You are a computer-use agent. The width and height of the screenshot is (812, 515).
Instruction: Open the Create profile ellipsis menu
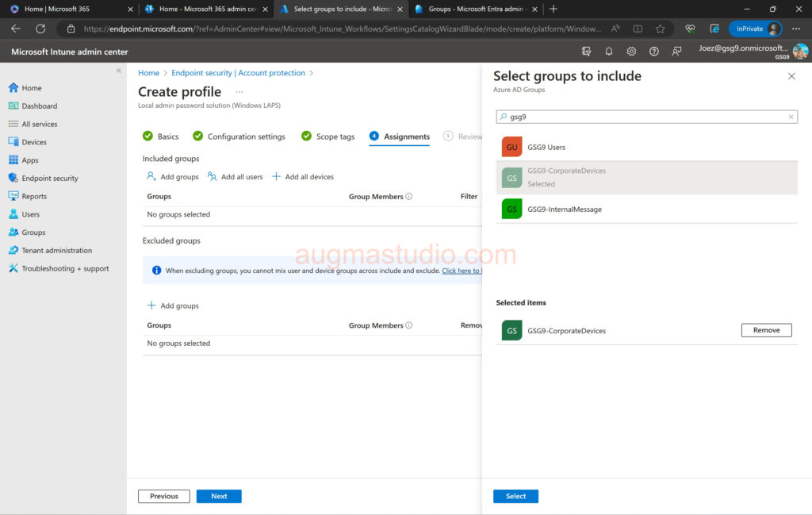click(x=239, y=92)
